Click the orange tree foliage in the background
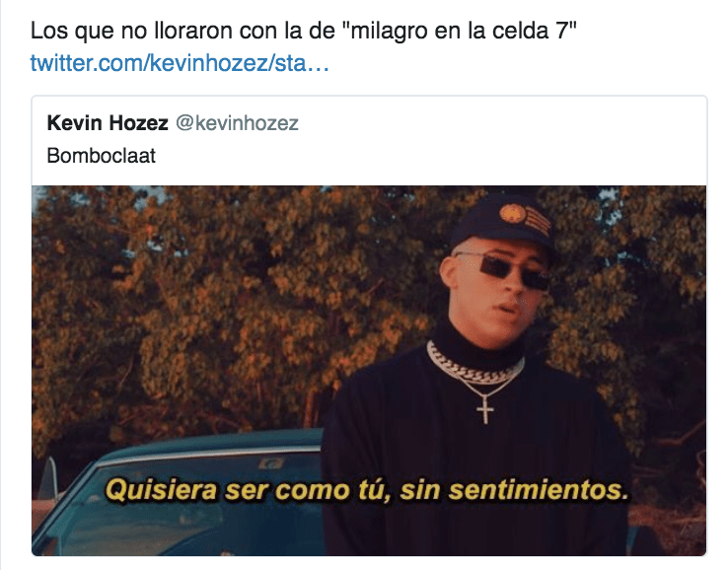Viewport: 728px width, 570px height. [232, 302]
